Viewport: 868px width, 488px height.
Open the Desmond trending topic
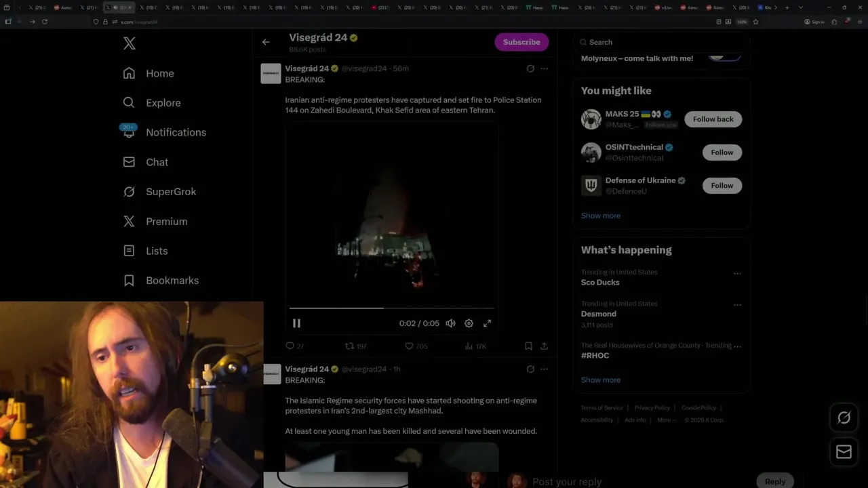599,314
